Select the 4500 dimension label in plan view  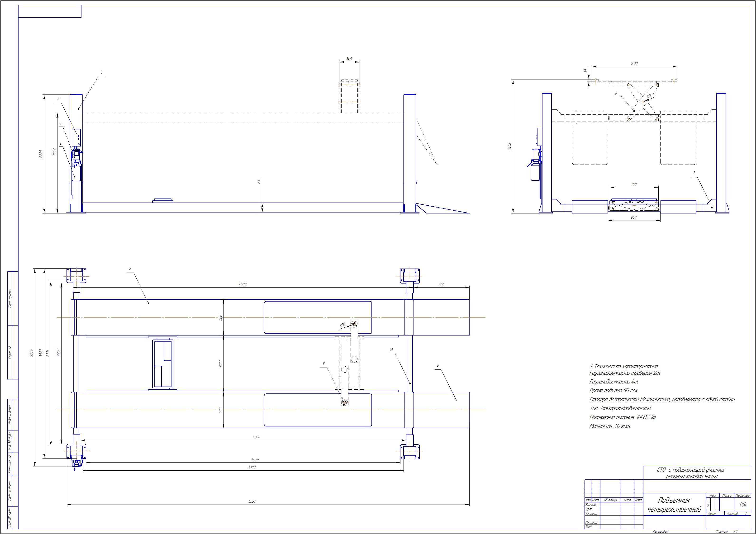[x=243, y=284]
